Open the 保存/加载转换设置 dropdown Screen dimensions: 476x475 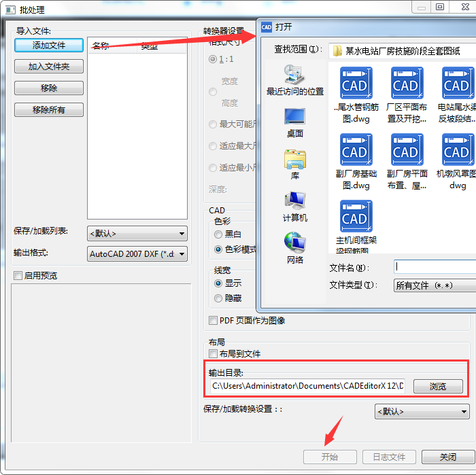click(422, 412)
